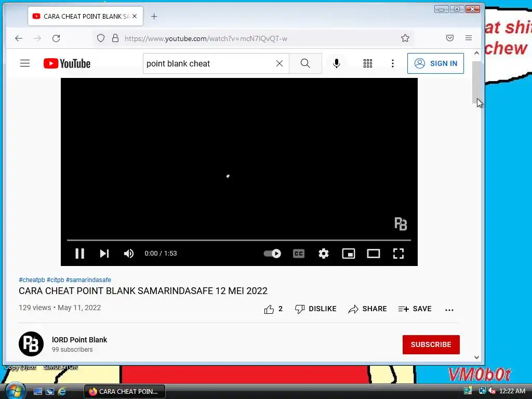Click the site security padlock icon
532x399 pixels.
click(x=115, y=38)
